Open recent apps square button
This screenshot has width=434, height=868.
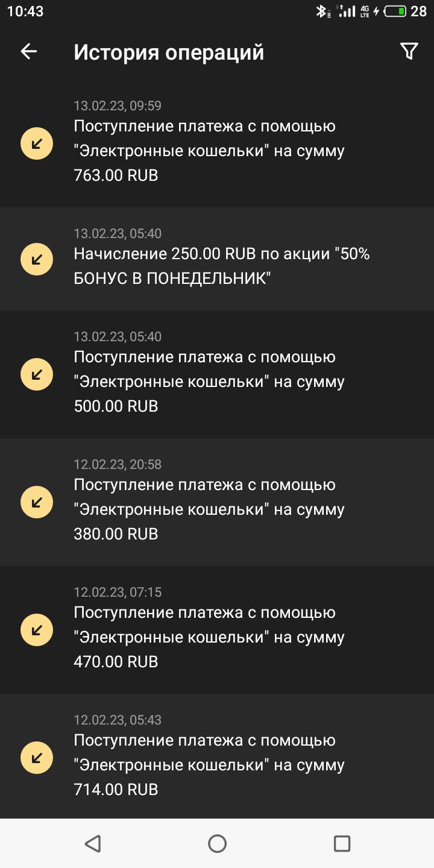pyautogui.click(x=342, y=843)
